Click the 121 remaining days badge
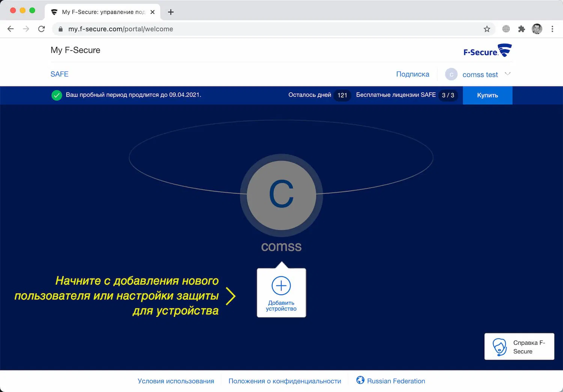 pos(342,95)
